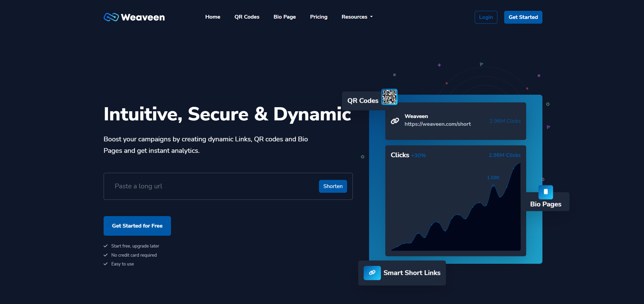
Task: Click the Login button
Action: click(486, 17)
